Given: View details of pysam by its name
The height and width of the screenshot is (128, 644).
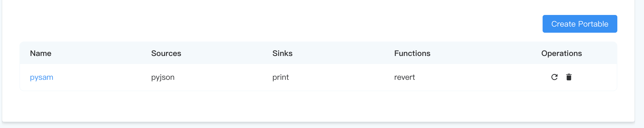Looking at the screenshot, I should pyautogui.click(x=42, y=77).
